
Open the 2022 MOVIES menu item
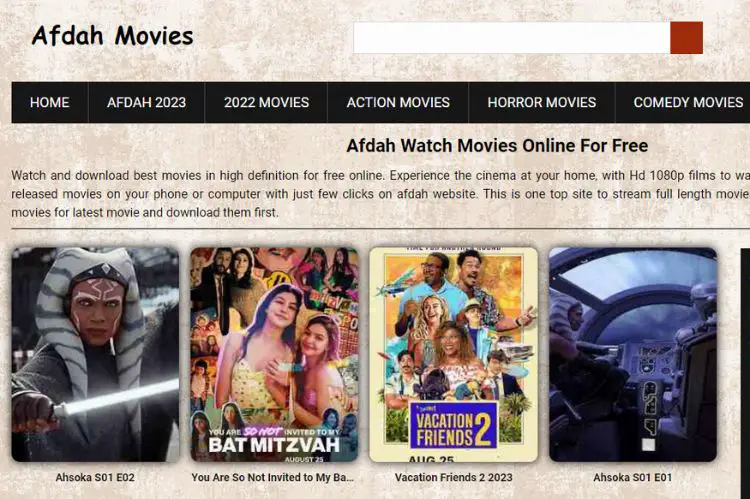(x=266, y=102)
